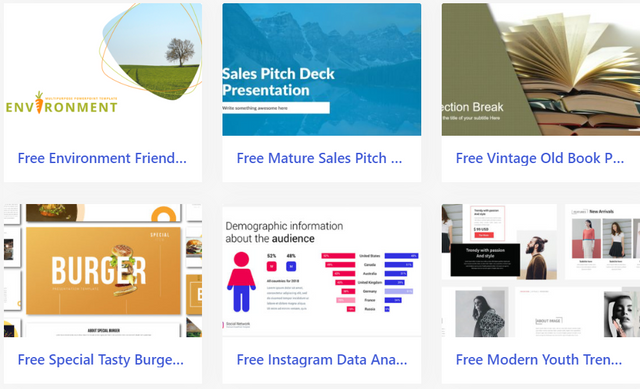The width and height of the screenshot is (640, 389).
Task: Open the Instagram demographic chart thumbnail
Action: (x=322, y=270)
